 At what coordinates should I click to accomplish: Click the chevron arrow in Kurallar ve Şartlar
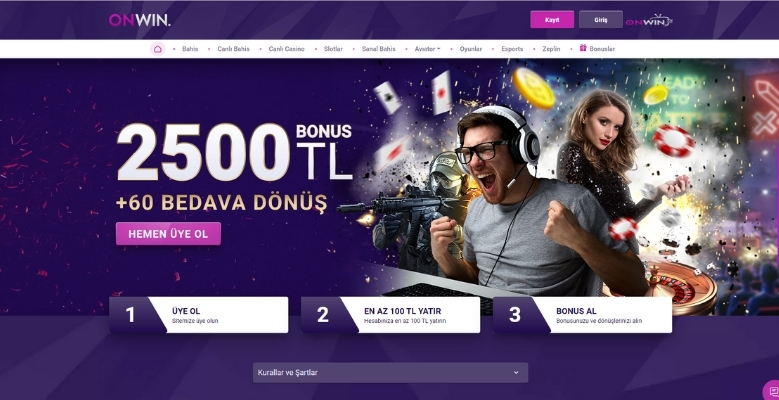pos(516,372)
